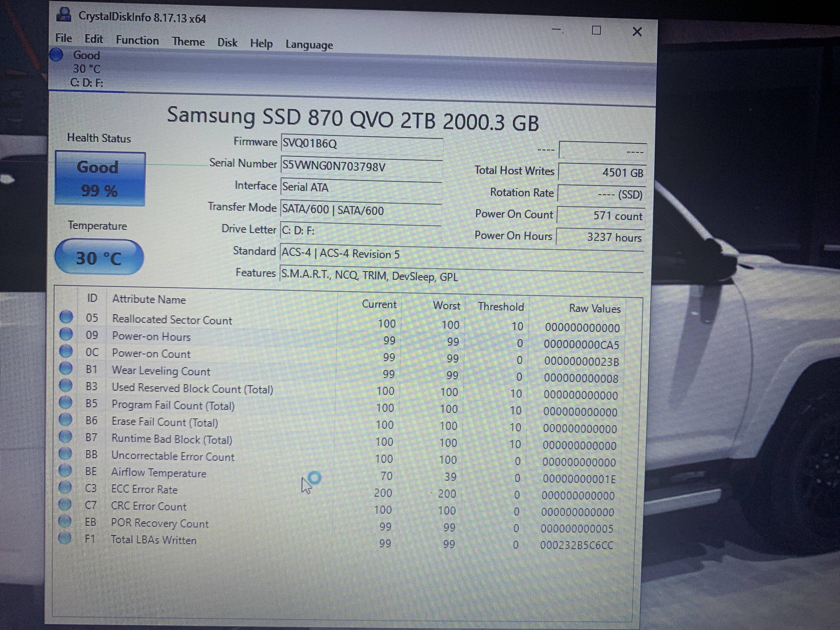840x630 pixels.
Task: Click status orb for Wear Leveling Count
Action: tap(66, 368)
